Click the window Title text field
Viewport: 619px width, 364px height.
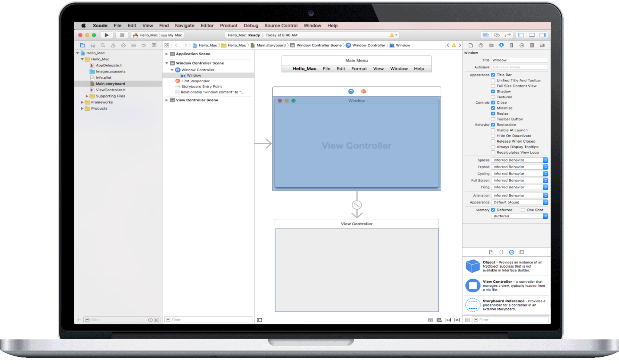tap(520, 60)
